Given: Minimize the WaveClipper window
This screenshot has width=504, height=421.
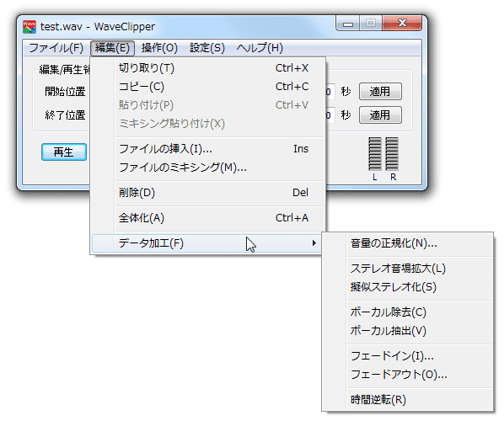Looking at the screenshot, I should click(348, 24).
